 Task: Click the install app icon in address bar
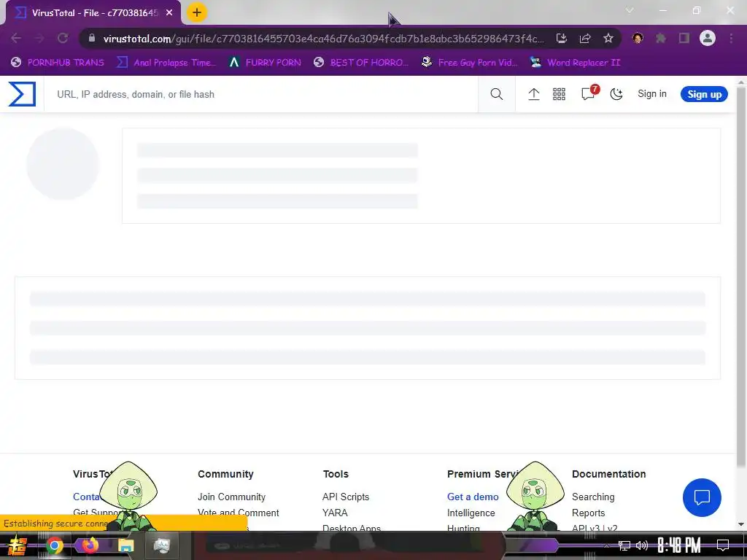[x=562, y=39]
